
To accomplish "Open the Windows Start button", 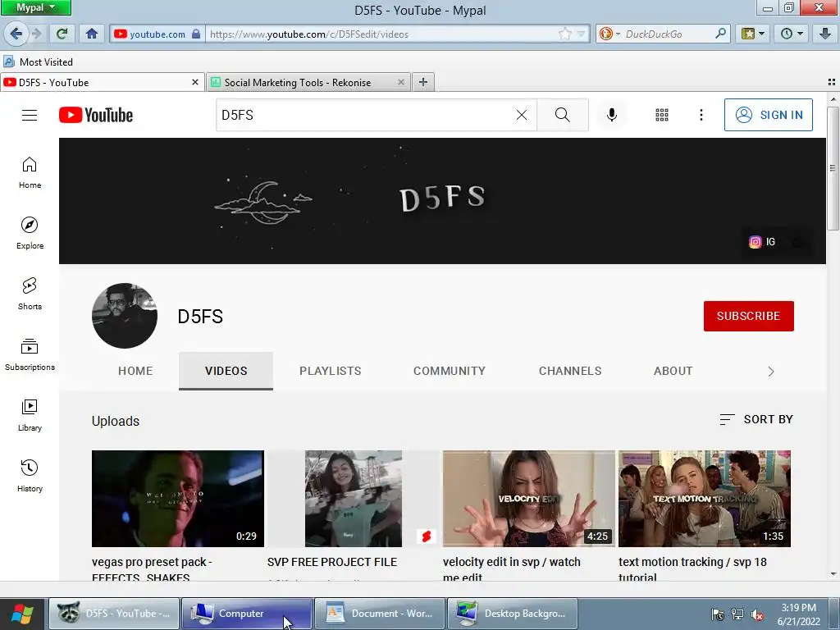I will 22,614.
